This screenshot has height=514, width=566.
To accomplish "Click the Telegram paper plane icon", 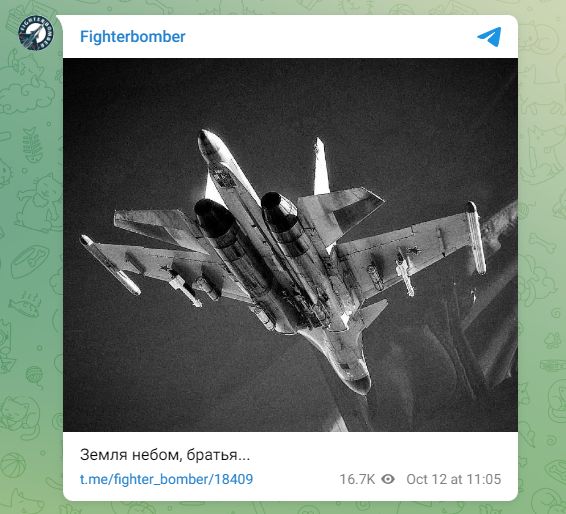I will point(489,37).
